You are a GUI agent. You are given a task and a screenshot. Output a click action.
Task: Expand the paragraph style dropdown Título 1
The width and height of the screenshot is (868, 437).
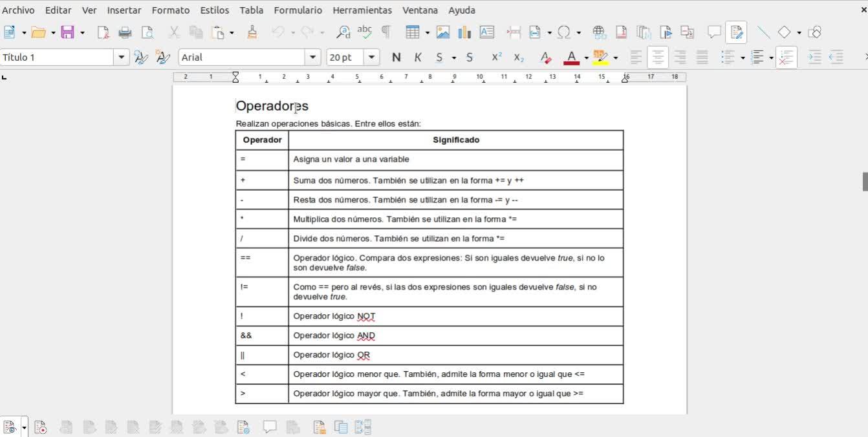click(x=122, y=58)
